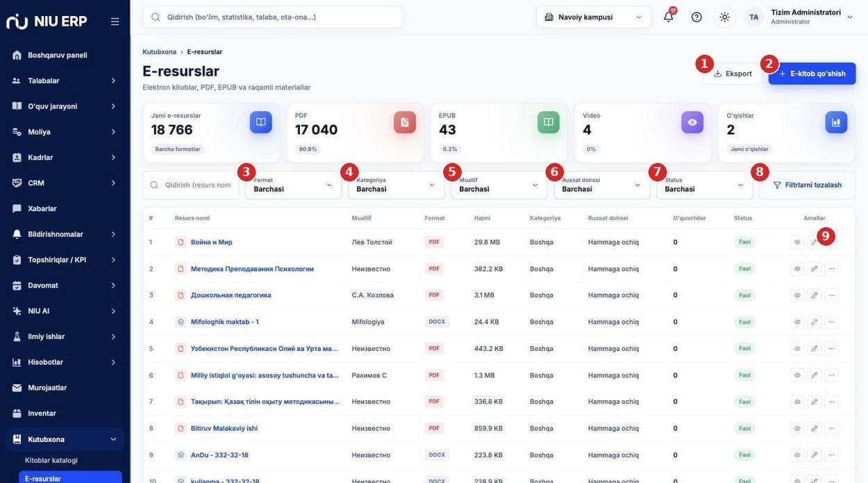Click the Eksport button
Image resolution: width=868 pixels, height=483 pixels.
[x=733, y=74]
